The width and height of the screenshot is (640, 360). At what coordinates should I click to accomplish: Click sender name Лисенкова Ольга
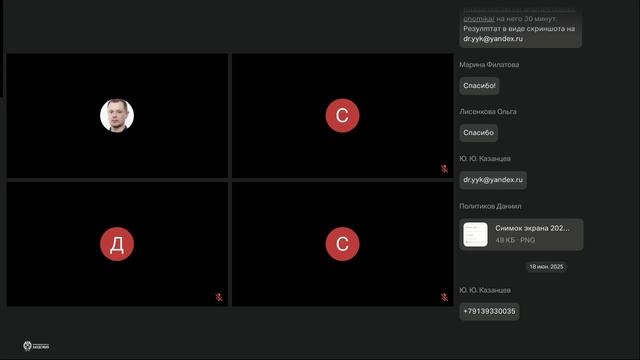[488, 111]
